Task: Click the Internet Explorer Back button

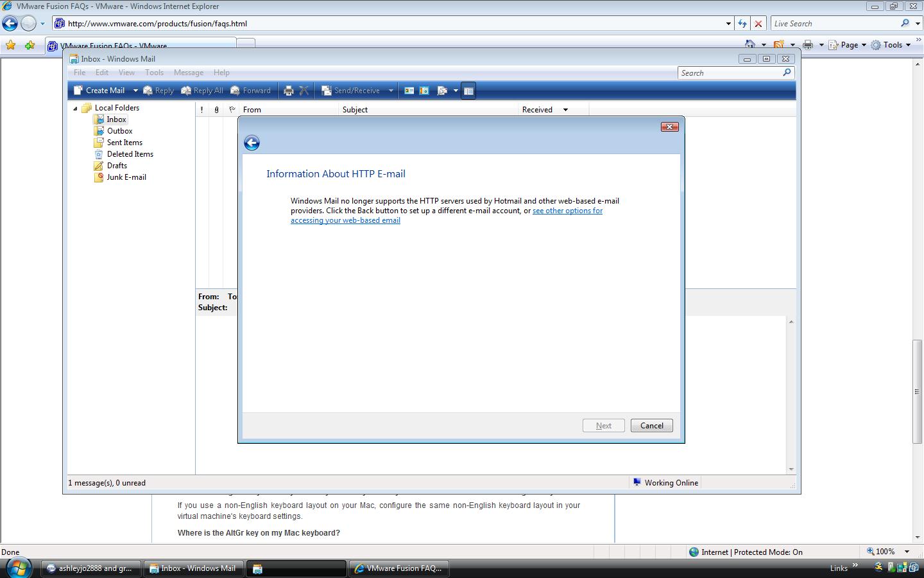Action: 10,24
